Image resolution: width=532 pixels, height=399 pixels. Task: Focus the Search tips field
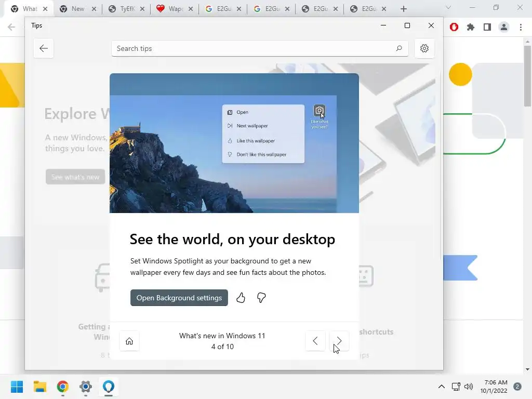[x=260, y=48]
